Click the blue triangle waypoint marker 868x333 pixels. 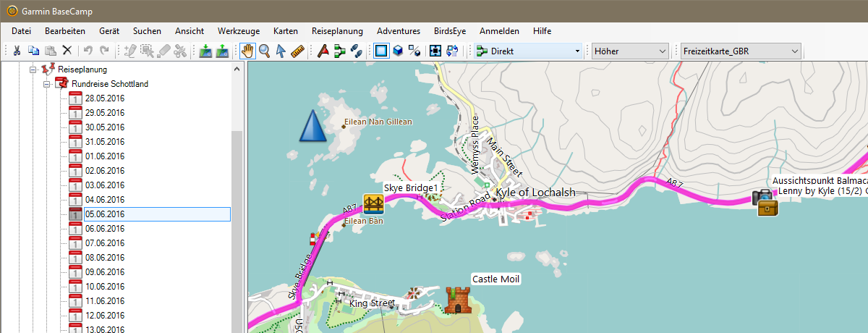pyautogui.click(x=312, y=126)
